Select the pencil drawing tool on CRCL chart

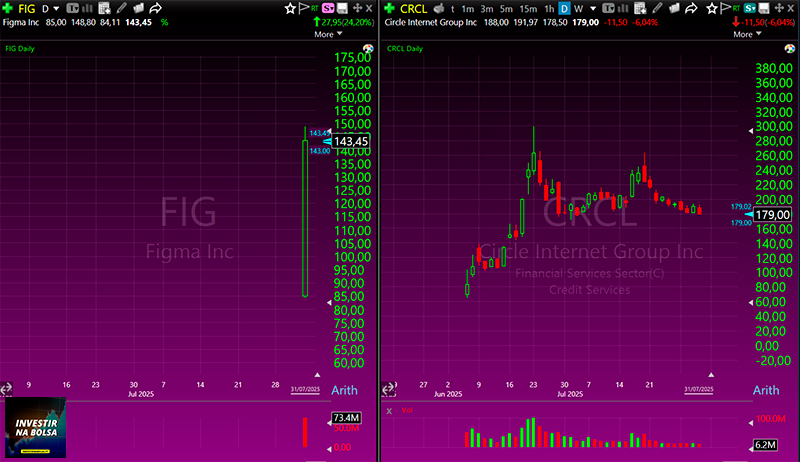click(657, 8)
